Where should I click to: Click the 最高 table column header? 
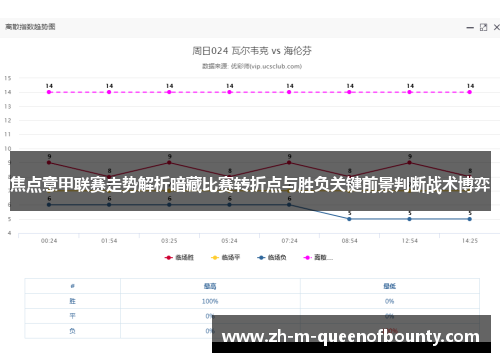coord(210,286)
